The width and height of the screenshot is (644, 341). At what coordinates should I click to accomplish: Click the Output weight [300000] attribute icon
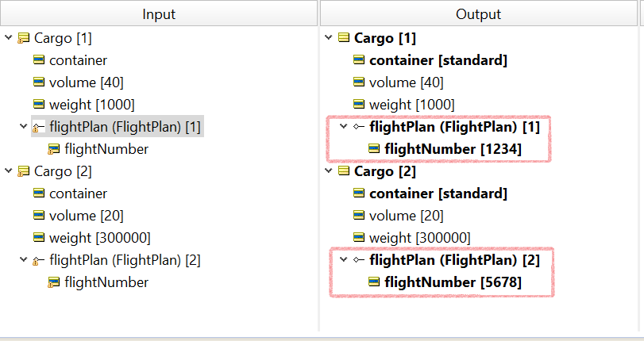[x=359, y=237]
